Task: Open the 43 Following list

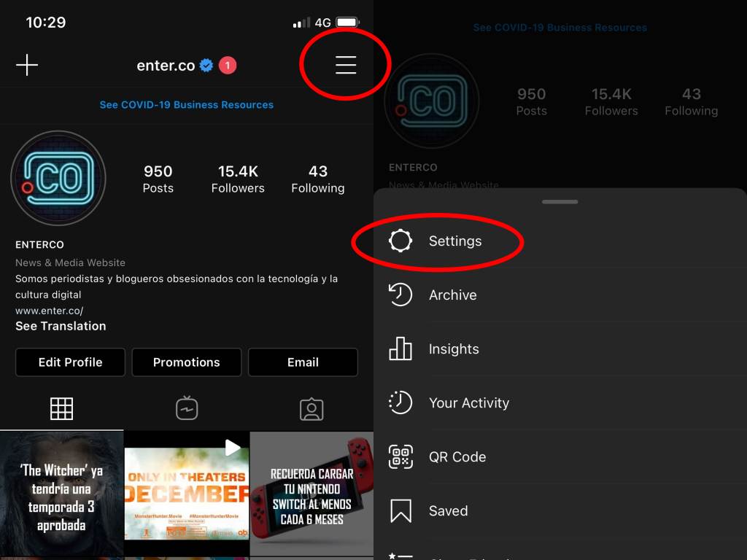Action: coord(318,179)
